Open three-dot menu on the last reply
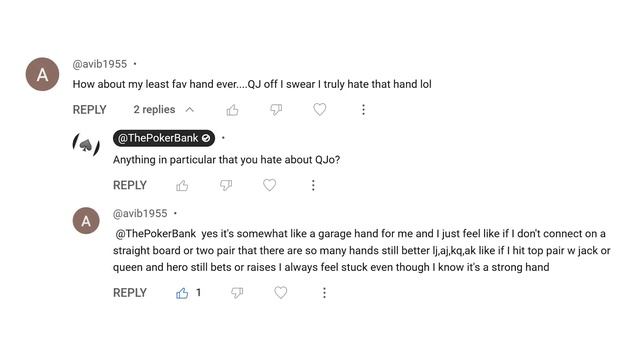 (x=324, y=293)
